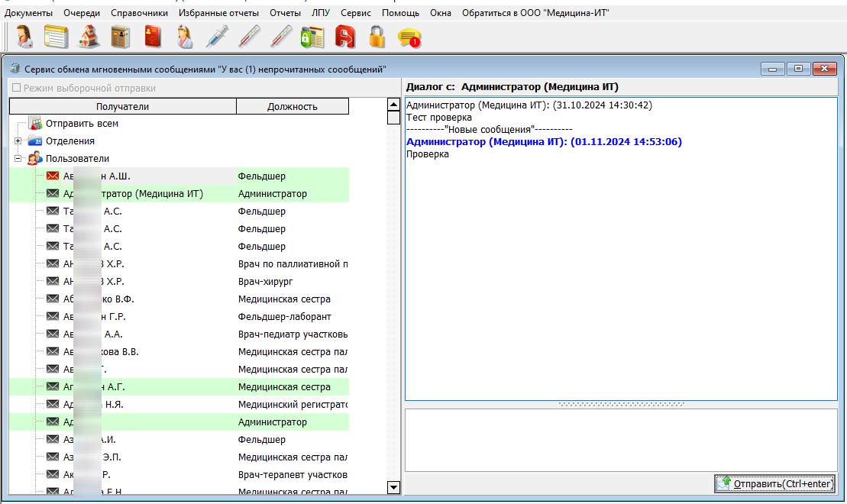This screenshot has height=504, width=847.
Task: Open the Сервис menu
Action: [355, 13]
